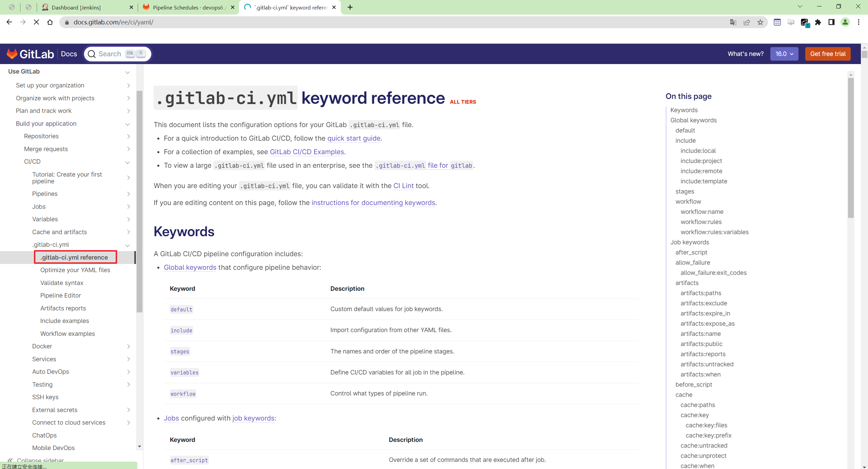Open the tab search chevron in title bar
The height and width of the screenshot is (469, 868).
[800, 6]
